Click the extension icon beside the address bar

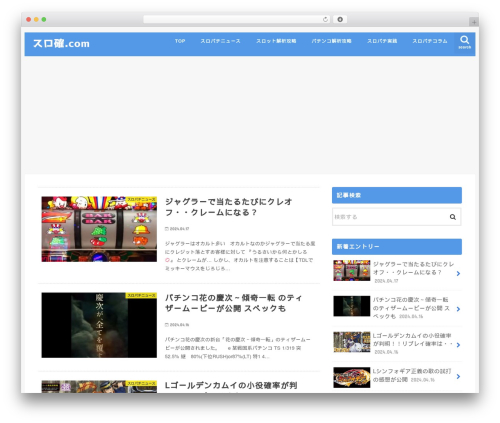point(340,19)
